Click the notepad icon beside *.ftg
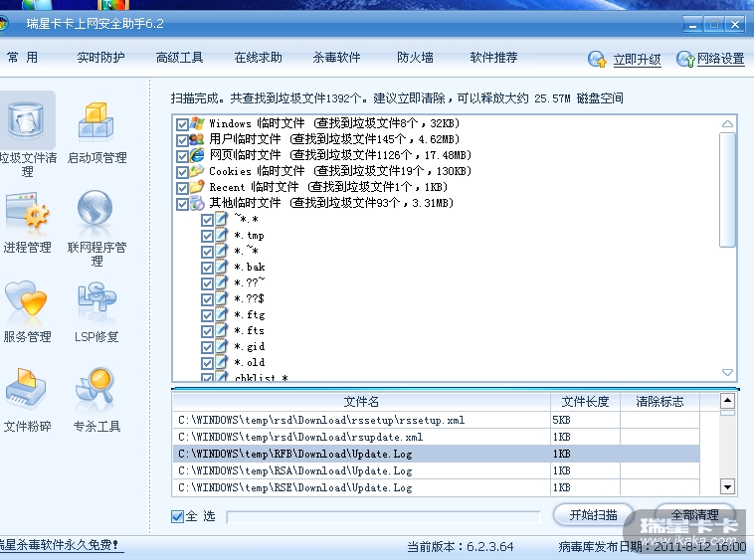 point(221,314)
